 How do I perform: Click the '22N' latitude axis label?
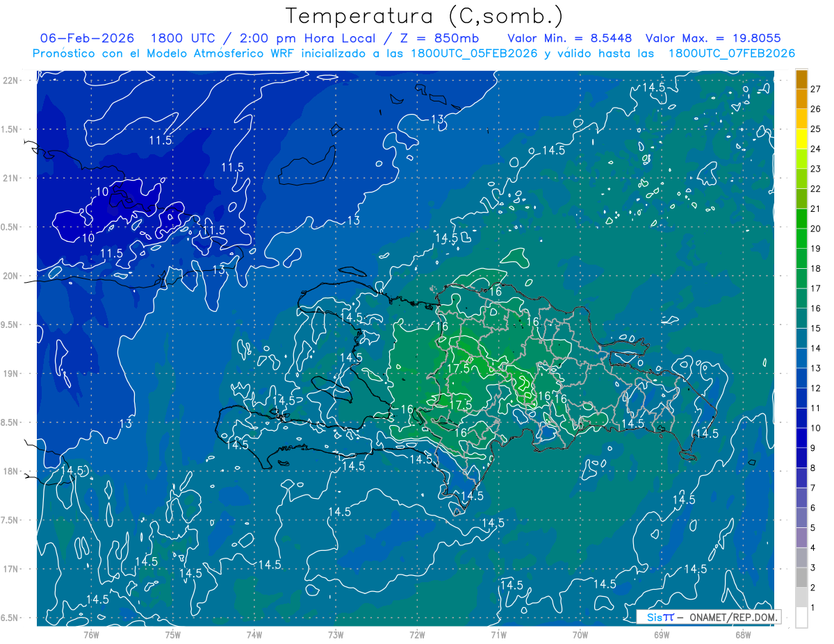pos(12,81)
